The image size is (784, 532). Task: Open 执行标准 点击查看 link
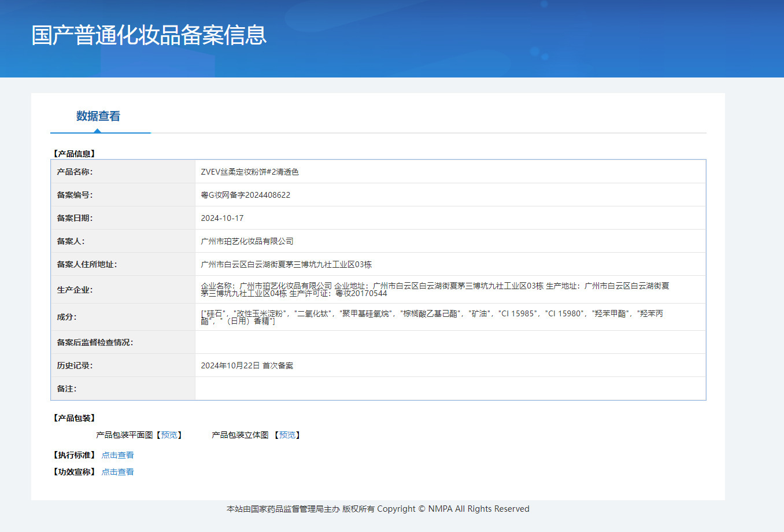pyautogui.click(x=117, y=455)
